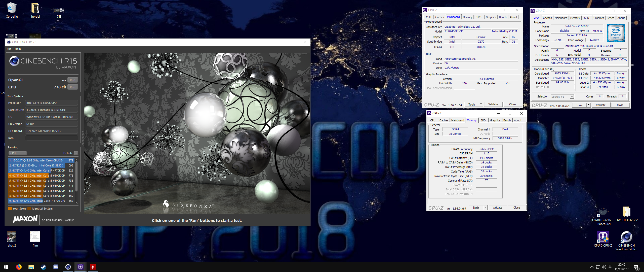Click Tools button in Memory CPU-Z window
This screenshot has width=644, height=272.
tap(476, 208)
